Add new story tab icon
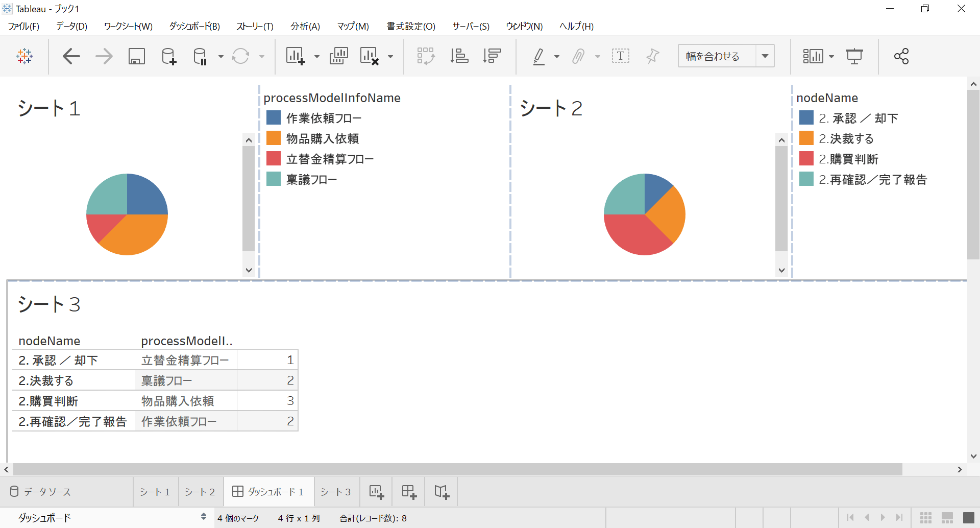The image size is (980, 528). click(x=442, y=492)
